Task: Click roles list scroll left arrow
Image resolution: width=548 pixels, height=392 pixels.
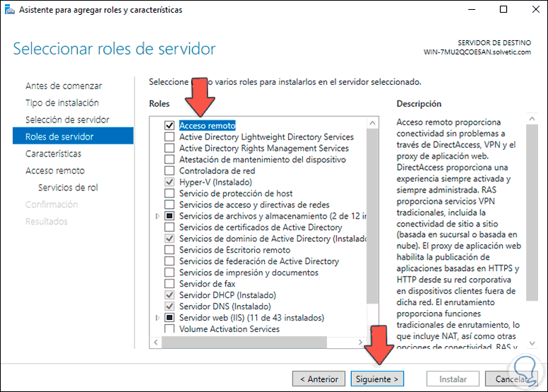Action: 156,342
